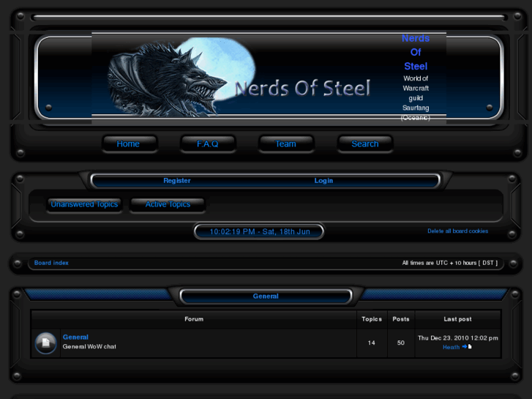
Task: Click the 'General WoW chat' description
Action: coord(89,347)
